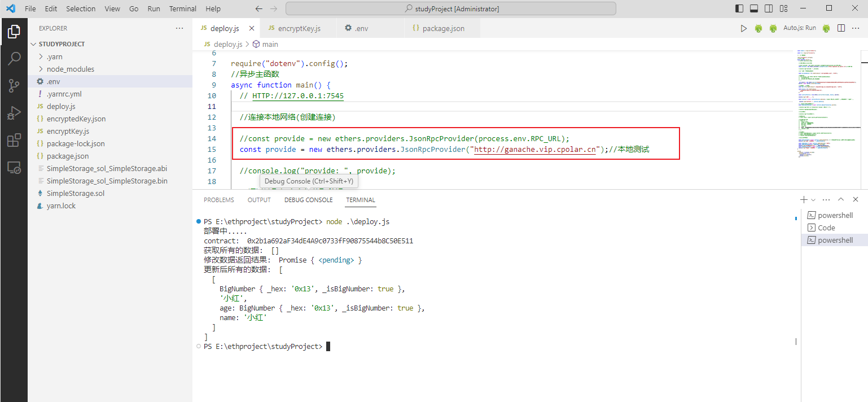The width and height of the screenshot is (868, 402).
Task: Switch to the package.json editor tab
Action: click(443, 28)
